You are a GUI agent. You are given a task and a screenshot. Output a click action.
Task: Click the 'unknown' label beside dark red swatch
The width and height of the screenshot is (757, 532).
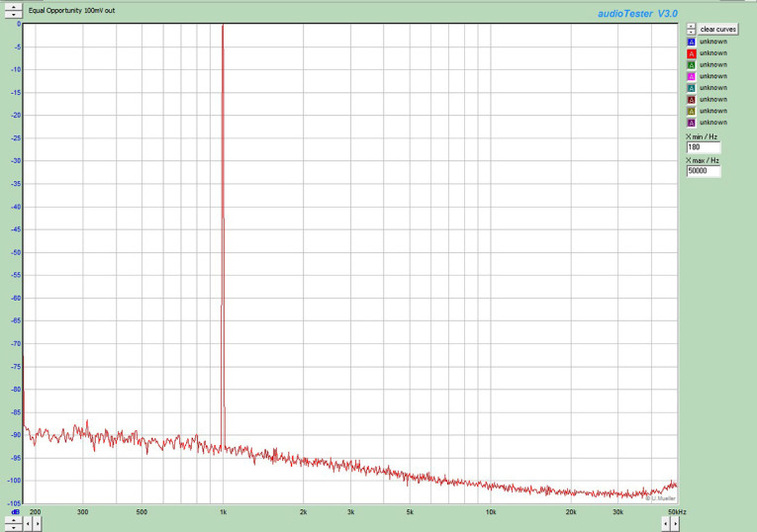click(713, 99)
